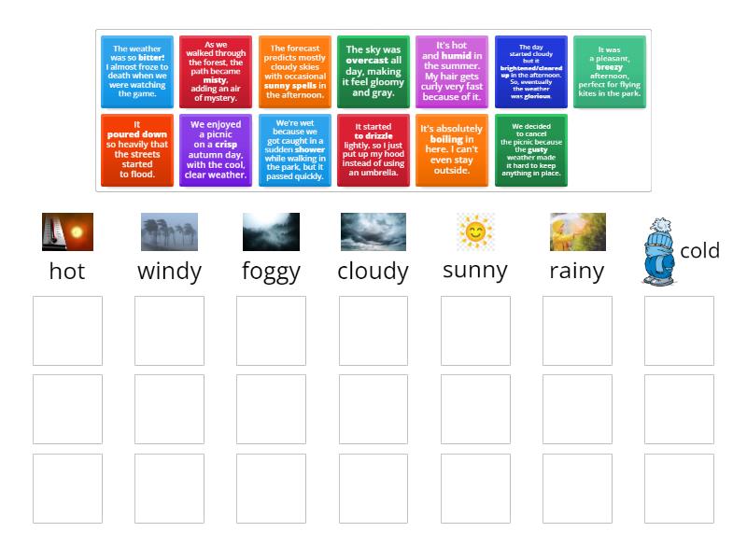Select the windy trees picture
Viewport: 747px width, 560px height.
(169, 231)
